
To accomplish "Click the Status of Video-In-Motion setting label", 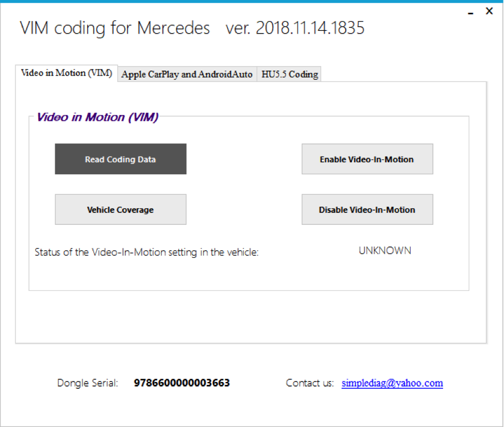I will click(146, 252).
